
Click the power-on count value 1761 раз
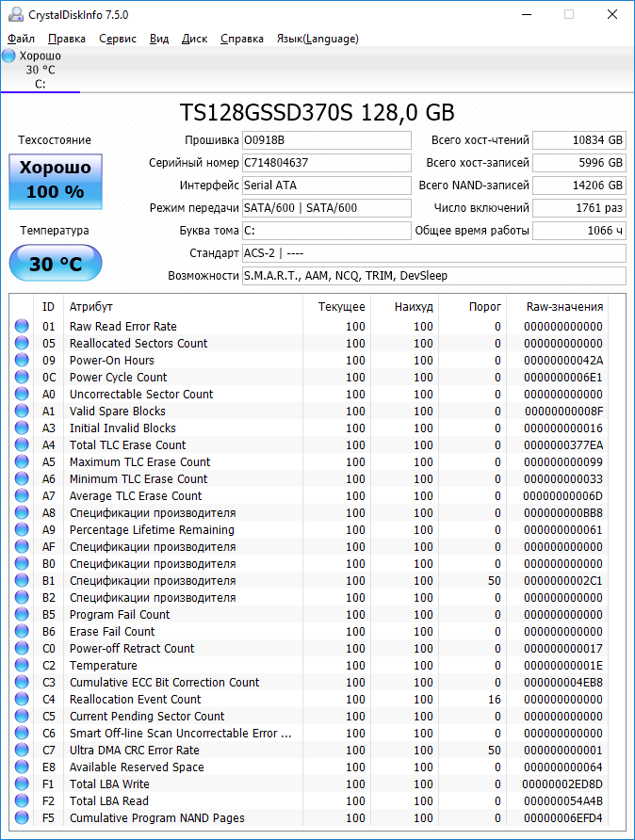[579, 208]
